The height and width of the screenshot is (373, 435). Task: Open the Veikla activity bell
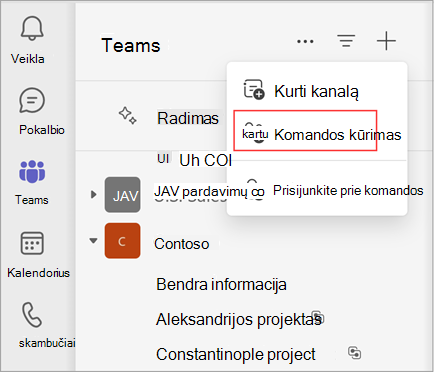pos(32,29)
